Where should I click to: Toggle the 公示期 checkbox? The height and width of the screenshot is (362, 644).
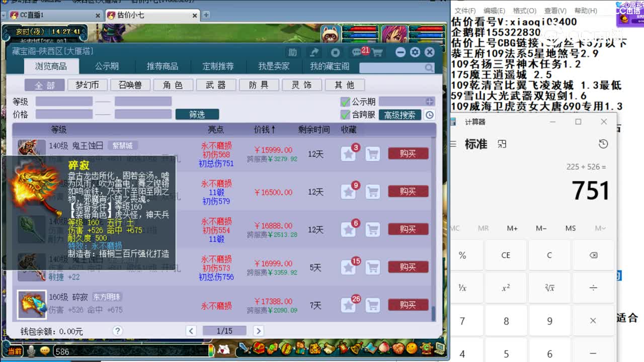coord(345,102)
